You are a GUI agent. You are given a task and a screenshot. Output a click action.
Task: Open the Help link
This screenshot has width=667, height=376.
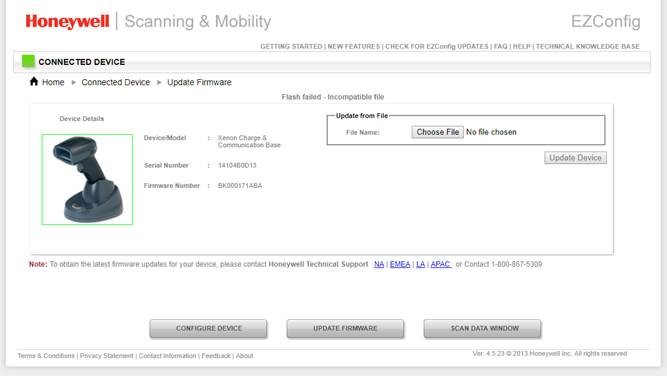tap(522, 46)
